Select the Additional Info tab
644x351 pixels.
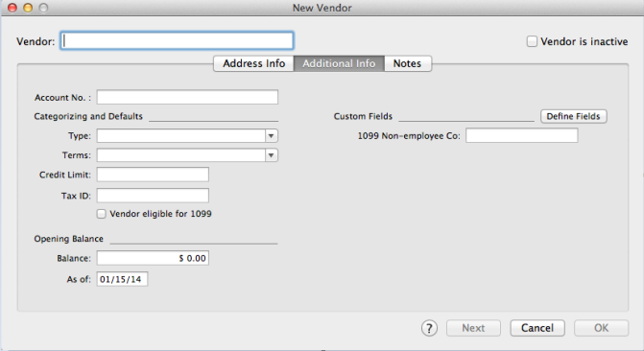(x=339, y=63)
